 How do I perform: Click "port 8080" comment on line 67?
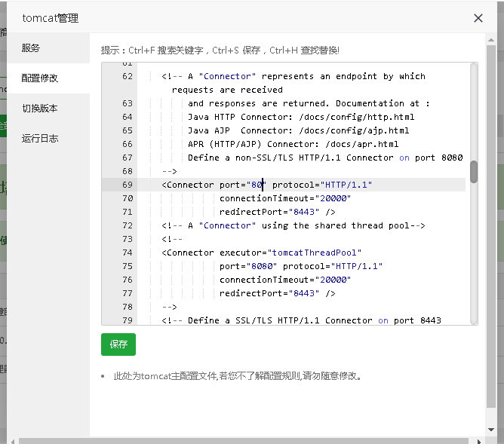(x=439, y=158)
